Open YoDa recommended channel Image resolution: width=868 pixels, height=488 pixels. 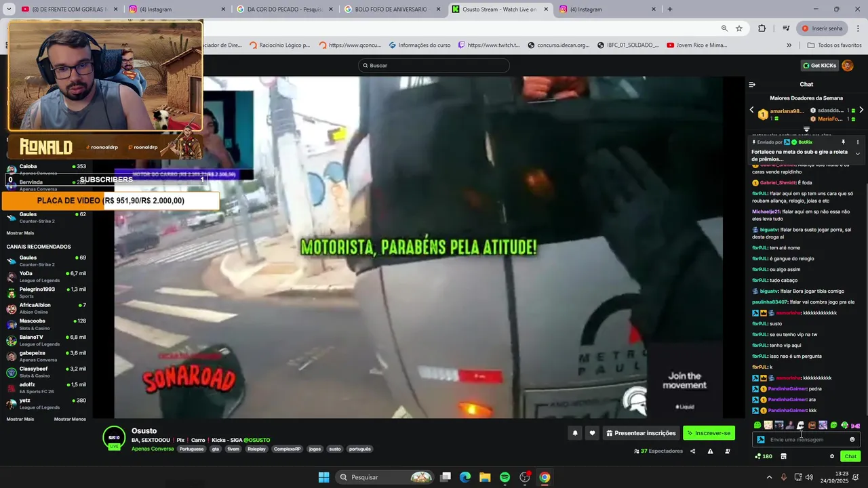[x=46, y=277]
